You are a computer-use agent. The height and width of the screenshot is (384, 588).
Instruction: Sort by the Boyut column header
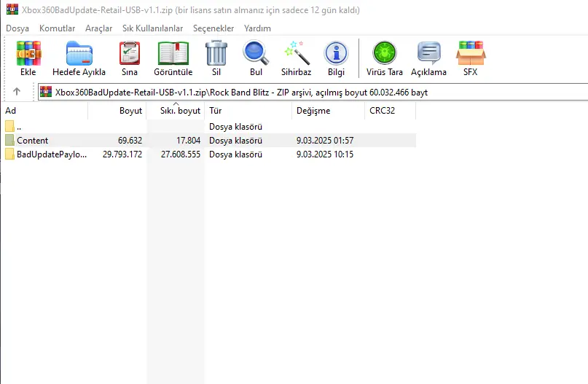point(117,111)
